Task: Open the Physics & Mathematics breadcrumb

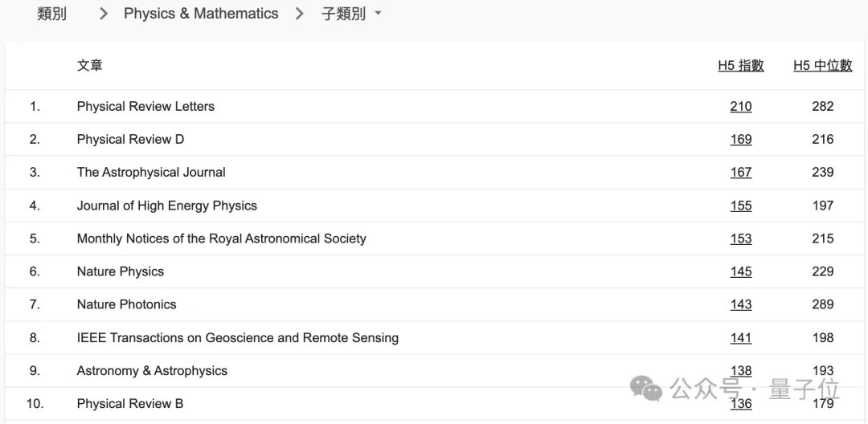Action: tap(201, 14)
